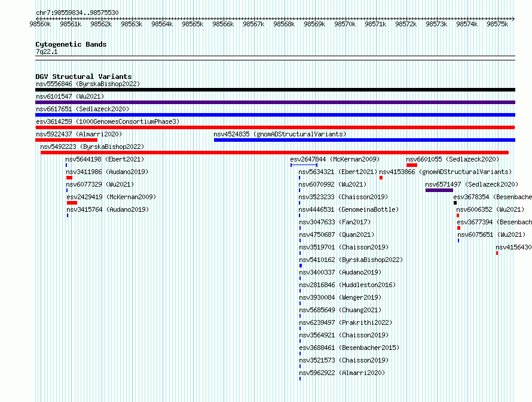Click the DGV Structural Variants track title
The width and height of the screenshot is (532, 402).
pos(84,77)
